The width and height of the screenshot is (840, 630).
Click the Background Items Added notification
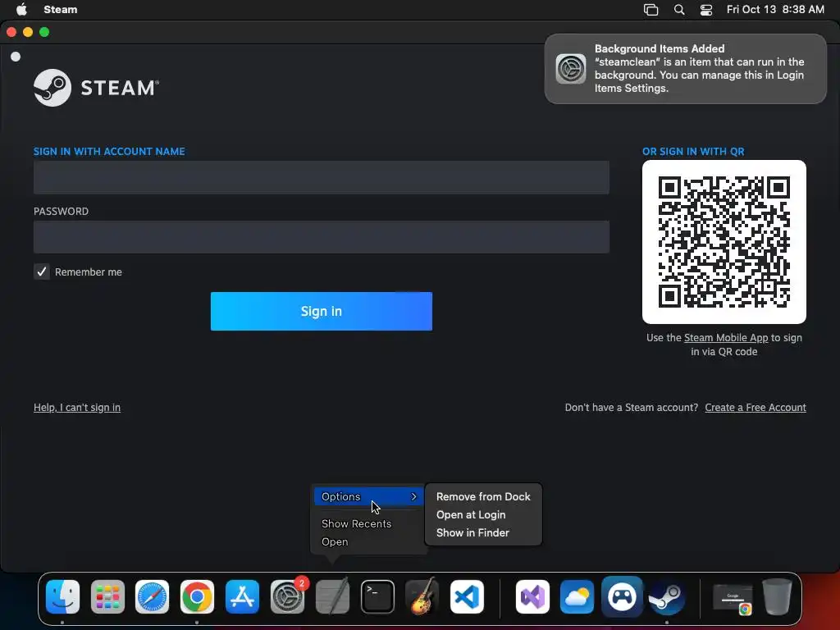[686, 69]
